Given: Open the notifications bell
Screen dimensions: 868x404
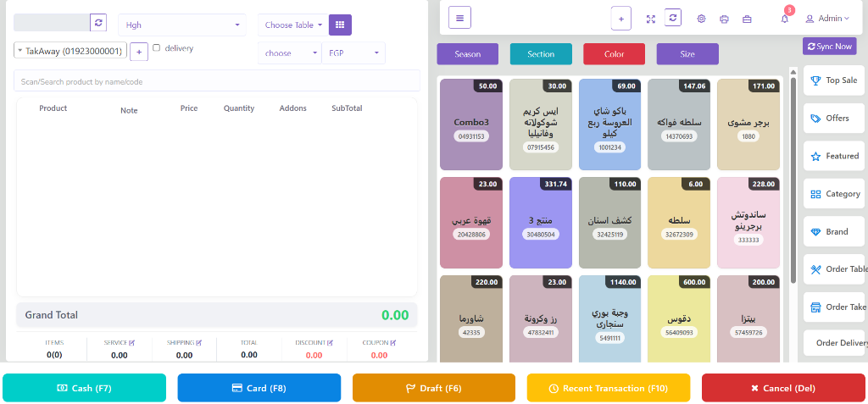Looking at the screenshot, I should click(x=785, y=18).
